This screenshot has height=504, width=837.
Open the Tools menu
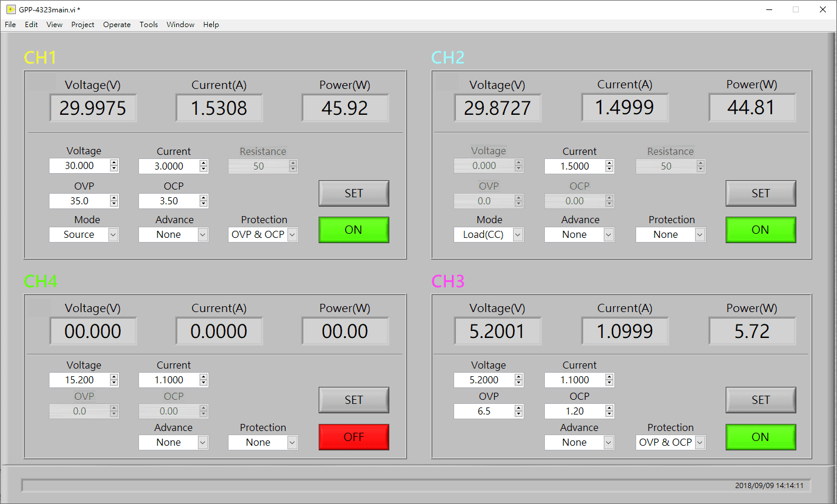148,25
